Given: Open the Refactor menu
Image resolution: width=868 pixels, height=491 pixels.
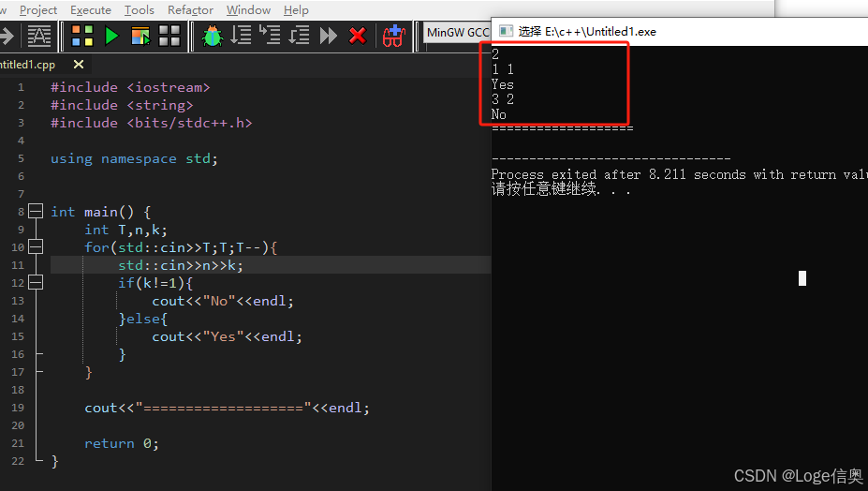Looking at the screenshot, I should (190, 10).
